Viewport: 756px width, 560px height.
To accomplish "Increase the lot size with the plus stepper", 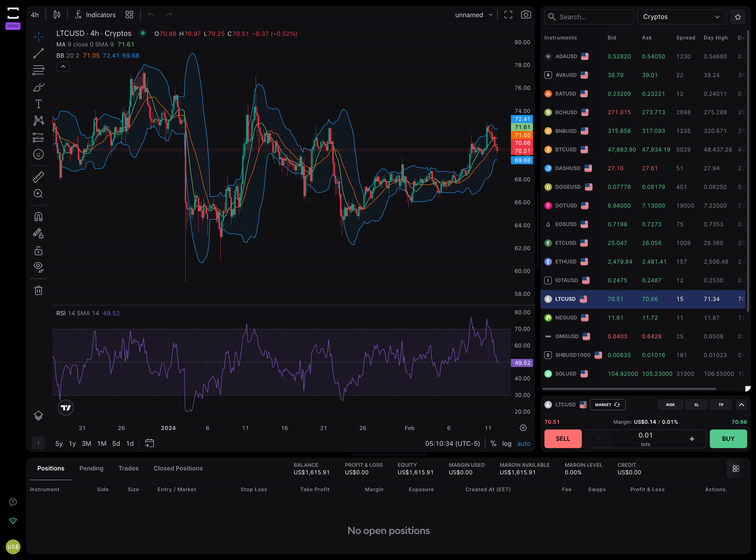I will click(x=692, y=439).
